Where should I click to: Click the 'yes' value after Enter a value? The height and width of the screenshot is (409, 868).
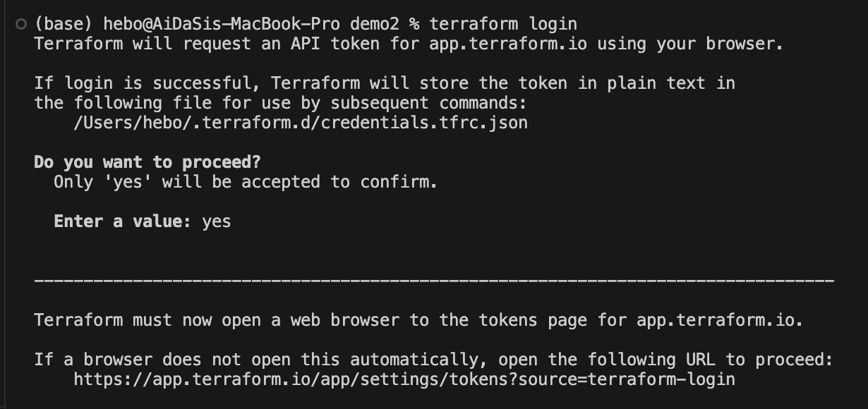[x=217, y=221]
